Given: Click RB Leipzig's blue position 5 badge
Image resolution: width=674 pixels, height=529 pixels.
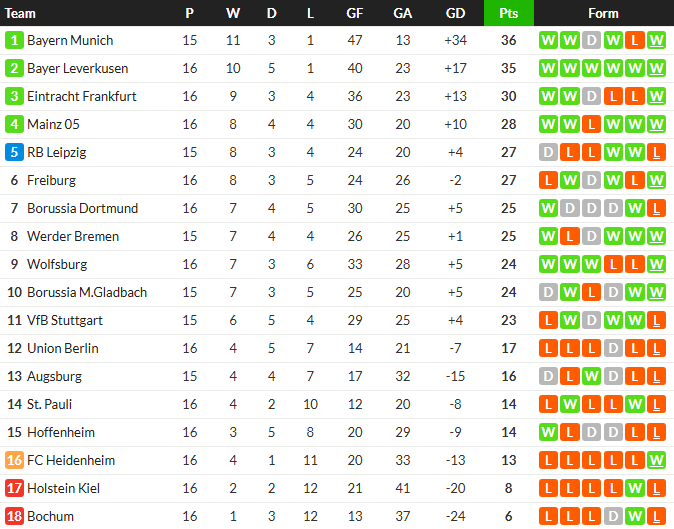Looking at the screenshot, I should coord(14,153).
